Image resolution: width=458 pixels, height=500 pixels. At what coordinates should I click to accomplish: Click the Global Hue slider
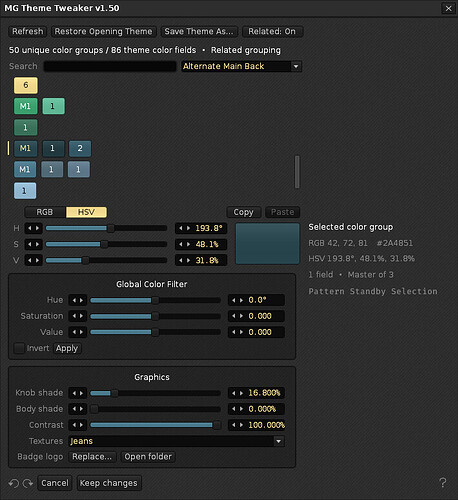155,300
